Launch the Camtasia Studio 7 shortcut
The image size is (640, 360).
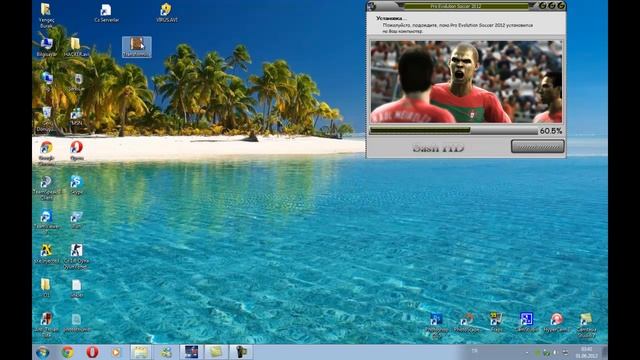pyautogui.click(x=587, y=325)
